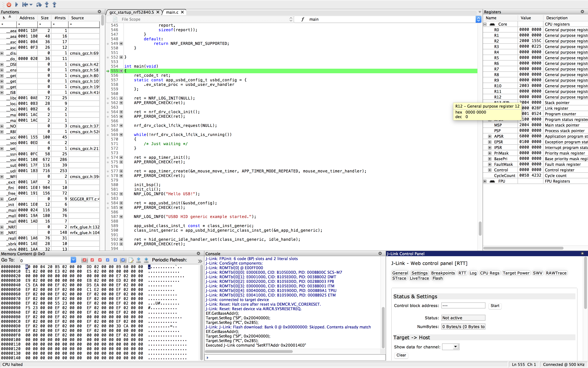Click the red power disconnect icon
This screenshot has width=588, height=368.
[9, 4]
